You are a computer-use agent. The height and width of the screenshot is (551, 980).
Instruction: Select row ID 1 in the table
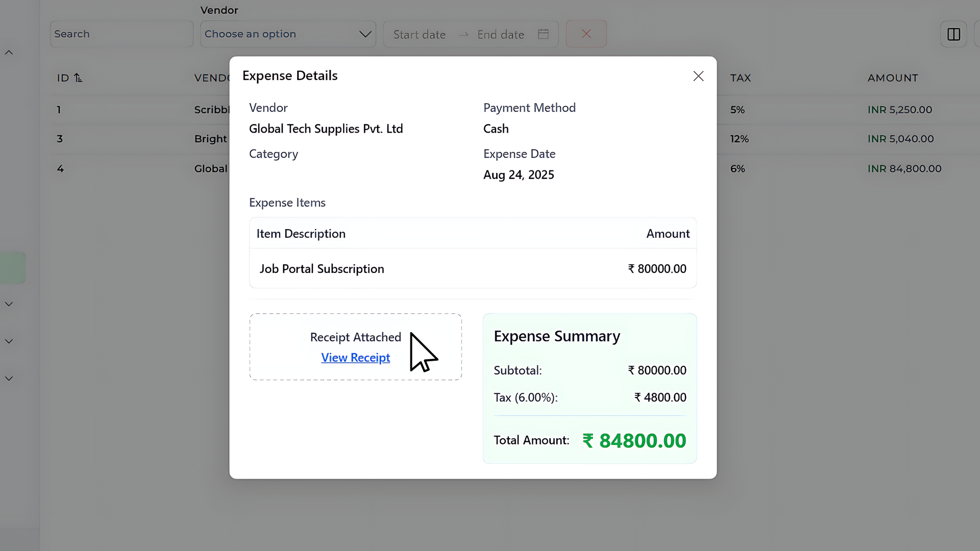coord(59,110)
